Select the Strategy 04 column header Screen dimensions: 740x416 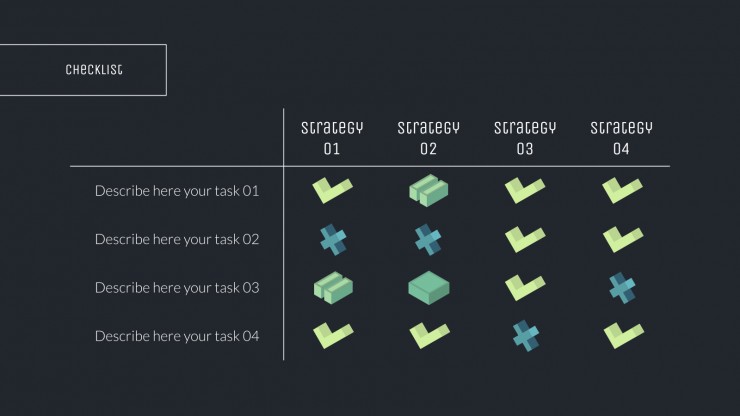click(621, 138)
